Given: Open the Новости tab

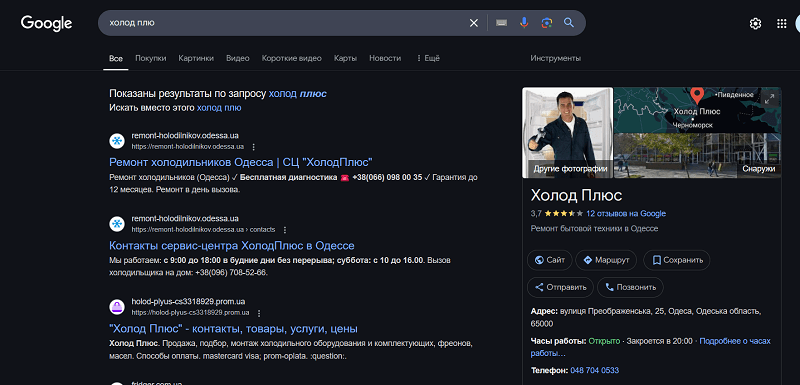Looking at the screenshot, I should (385, 58).
